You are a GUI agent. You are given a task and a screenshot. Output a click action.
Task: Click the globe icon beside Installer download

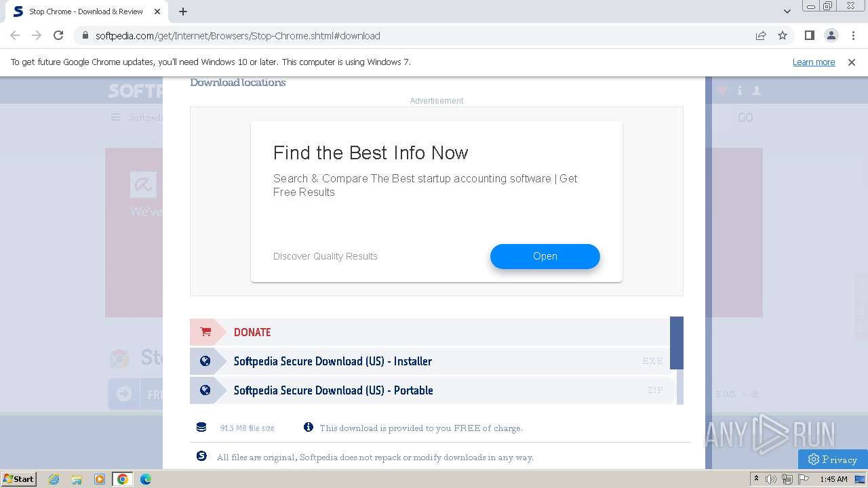point(205,361)
